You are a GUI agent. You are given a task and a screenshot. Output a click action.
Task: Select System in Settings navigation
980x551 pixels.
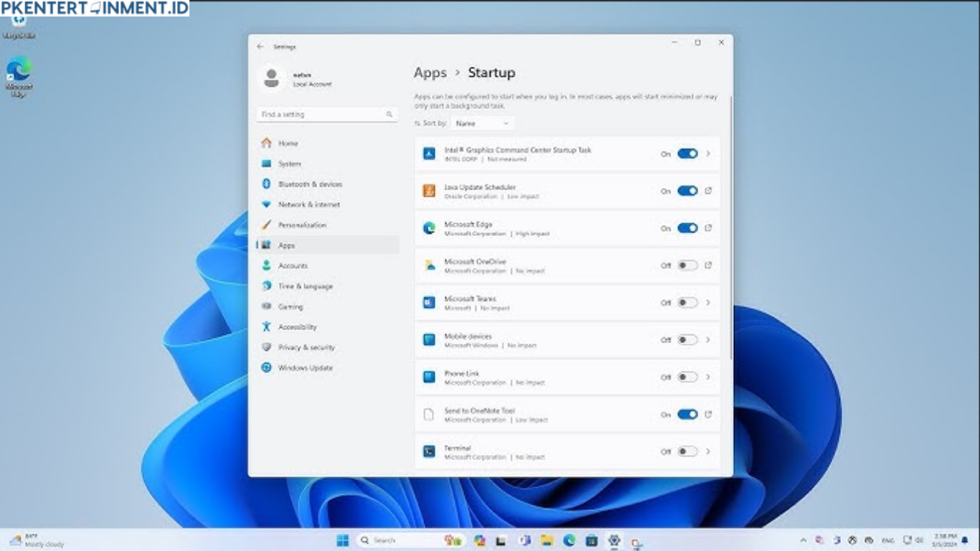pyautogui.click(x=328, y=164)
